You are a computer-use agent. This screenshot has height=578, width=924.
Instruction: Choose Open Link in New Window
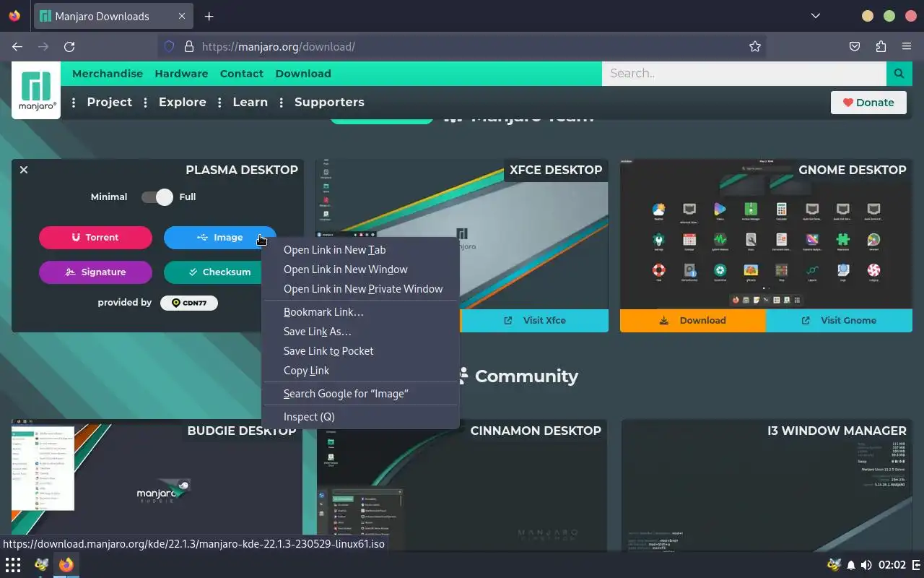(x=360, y=269)
